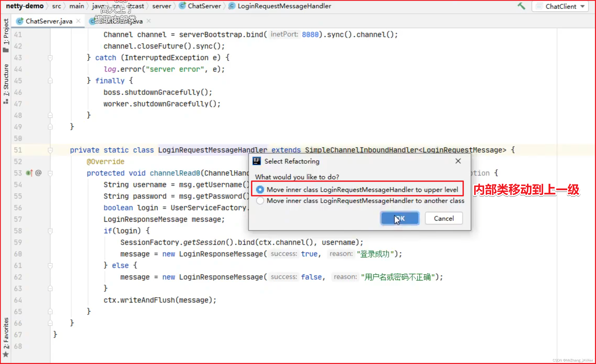Collapse the finally block at line 45
This screenshot has height=364, width=596.
pyautogui.click(x=50, y=81)
